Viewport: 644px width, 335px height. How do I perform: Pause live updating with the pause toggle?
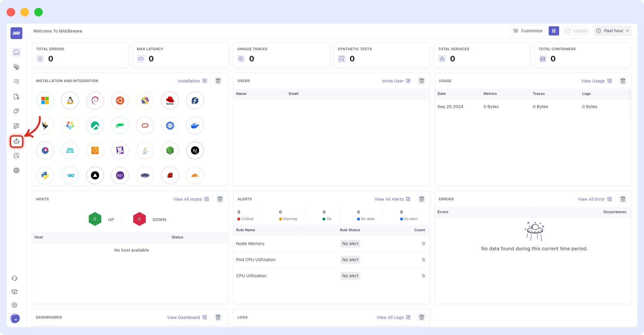point(554,31)
